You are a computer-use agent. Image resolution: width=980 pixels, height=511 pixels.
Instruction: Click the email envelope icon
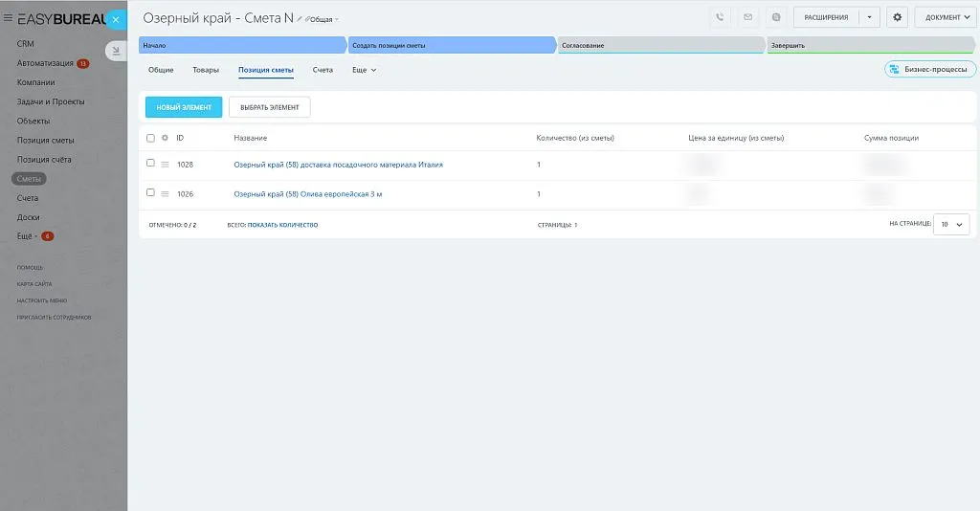pos(747,17)
